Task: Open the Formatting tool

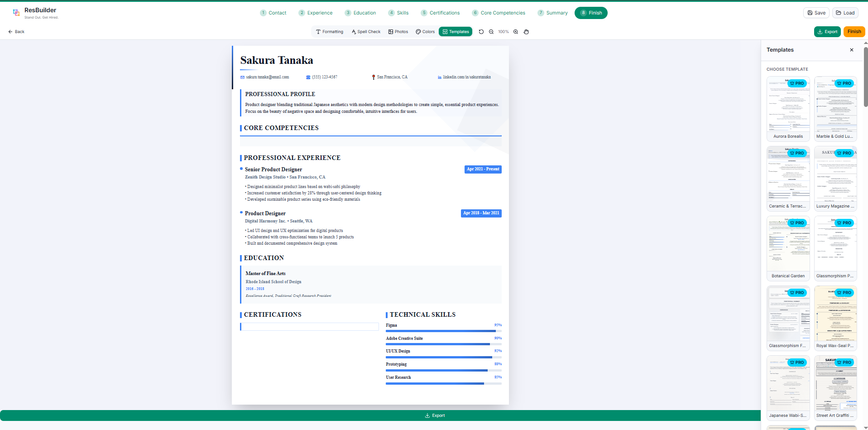Action: coord(330,32)
